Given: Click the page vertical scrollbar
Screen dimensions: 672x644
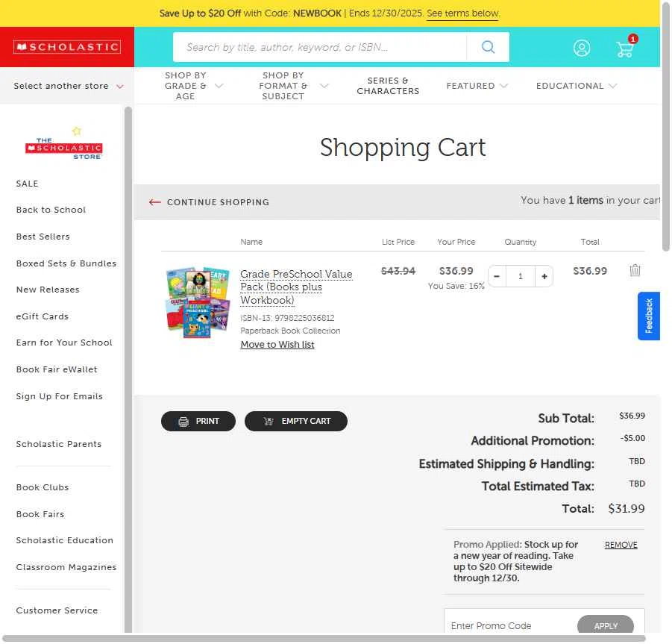Looking at the screenshot, I should point(665,126).
